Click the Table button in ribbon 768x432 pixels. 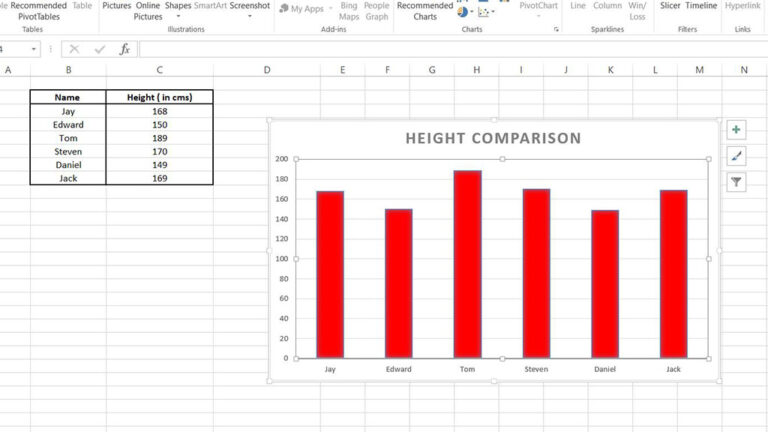coord(82,6)
